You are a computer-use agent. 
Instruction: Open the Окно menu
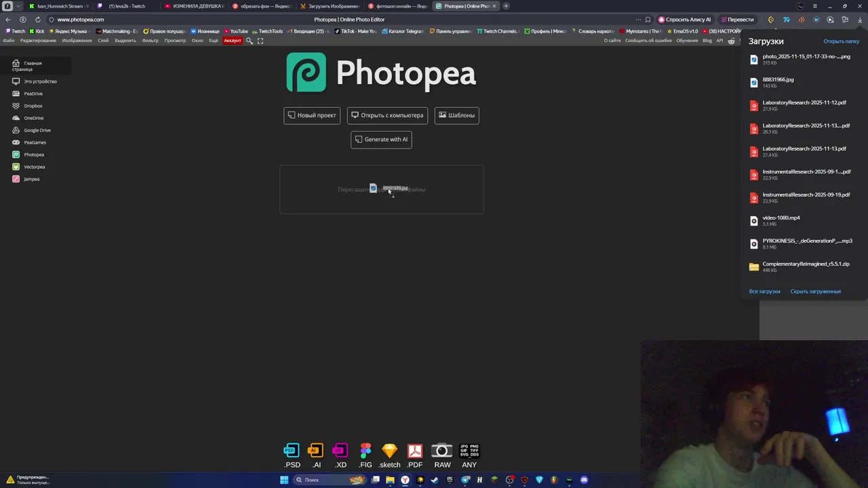point(197,41)
